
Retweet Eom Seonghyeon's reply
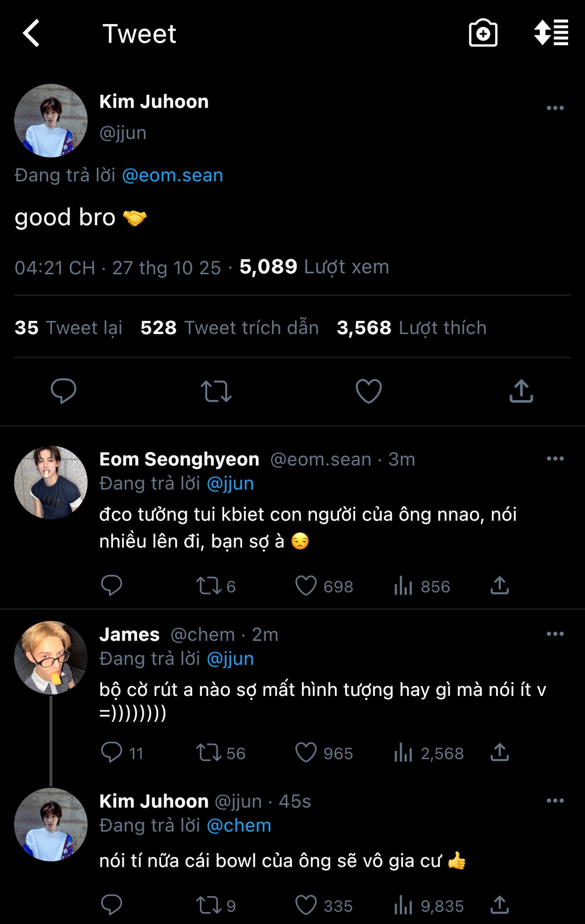click(209, 586)
